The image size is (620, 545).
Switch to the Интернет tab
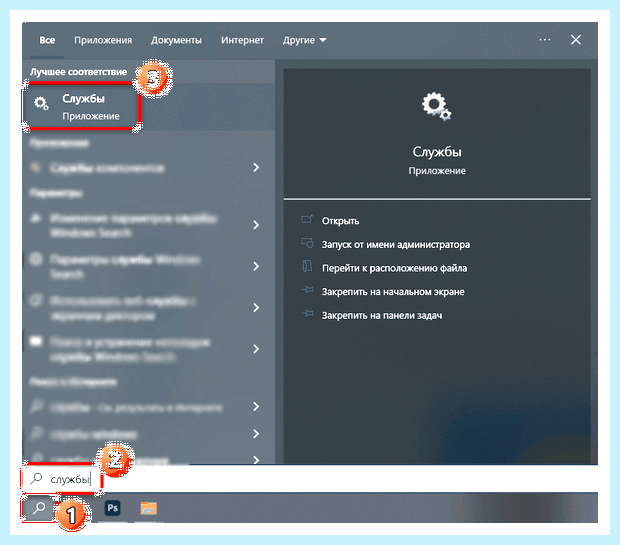click(x=242, y=40)
